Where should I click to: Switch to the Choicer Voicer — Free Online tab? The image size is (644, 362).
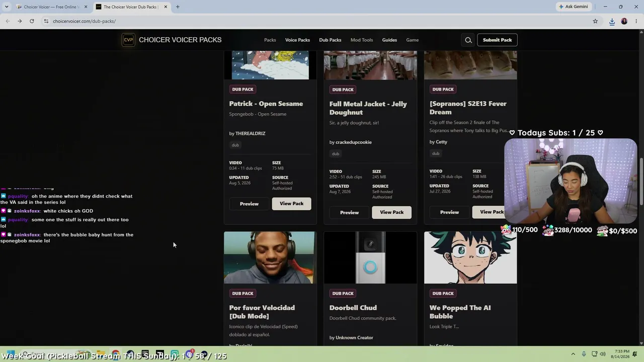50,7
